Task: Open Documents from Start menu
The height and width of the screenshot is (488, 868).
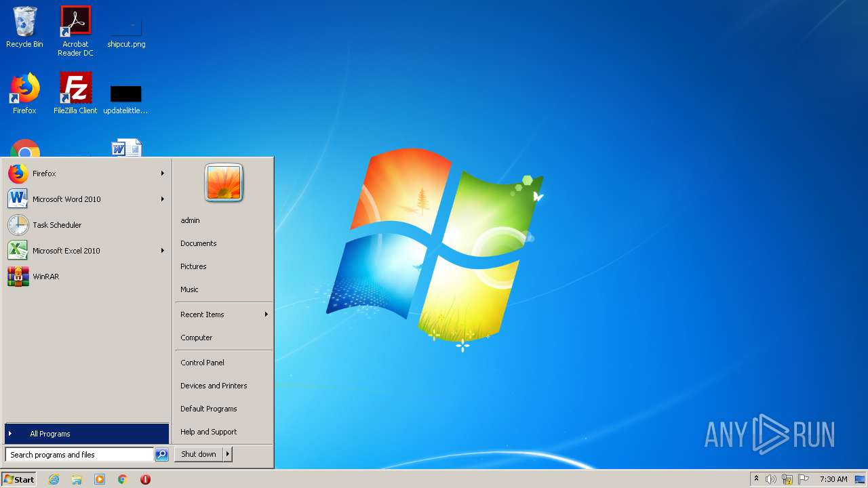Action: (199, 243)
